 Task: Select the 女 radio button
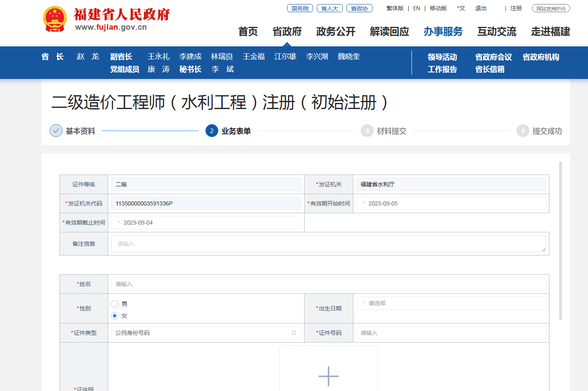coord(115,316)
